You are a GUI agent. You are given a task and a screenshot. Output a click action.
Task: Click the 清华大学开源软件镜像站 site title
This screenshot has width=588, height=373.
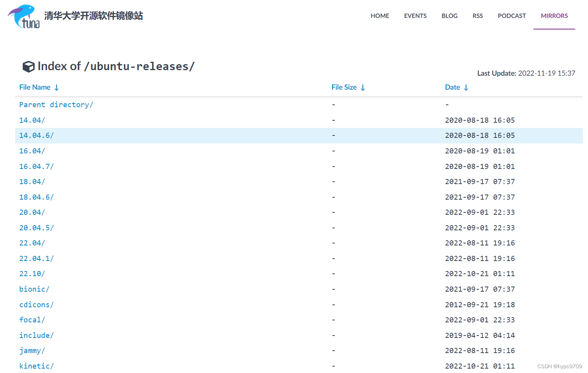[94, 16]
